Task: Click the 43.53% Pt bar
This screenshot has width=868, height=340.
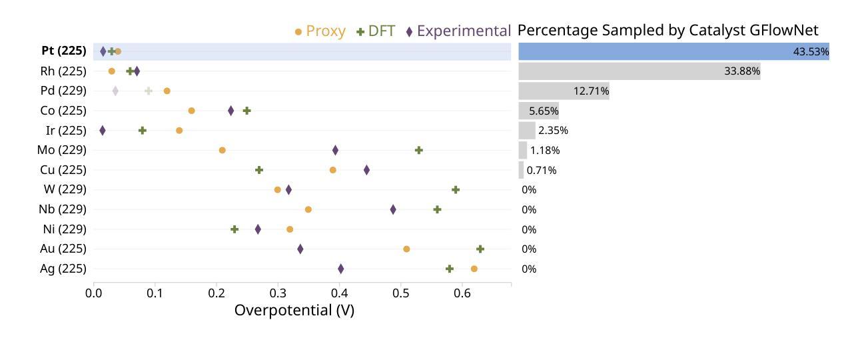Action: (673, 51)
